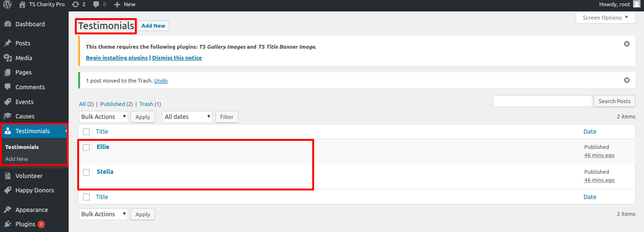Expand the Screen Options panel
The image size is (644, 232).
605,18
